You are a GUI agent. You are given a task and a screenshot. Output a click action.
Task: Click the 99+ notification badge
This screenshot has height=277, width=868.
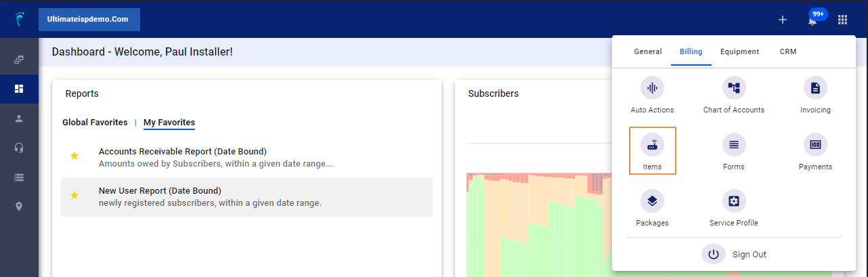point(818,14)
